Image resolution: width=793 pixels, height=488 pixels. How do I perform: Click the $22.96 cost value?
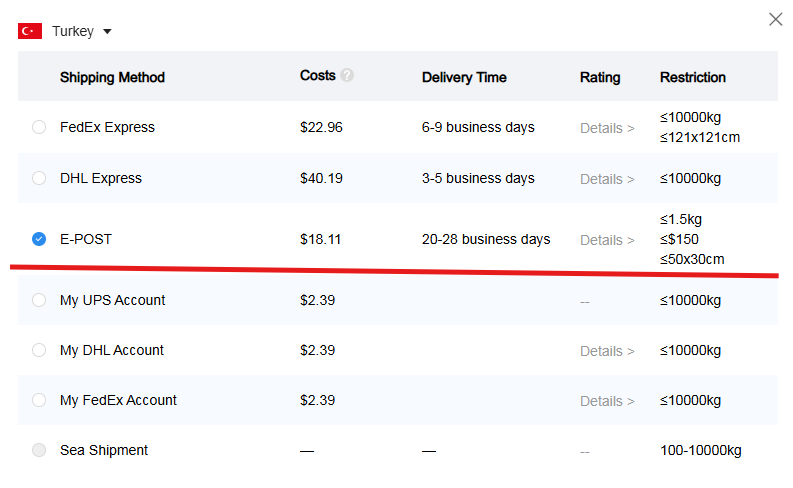click(x=321, y=127)
